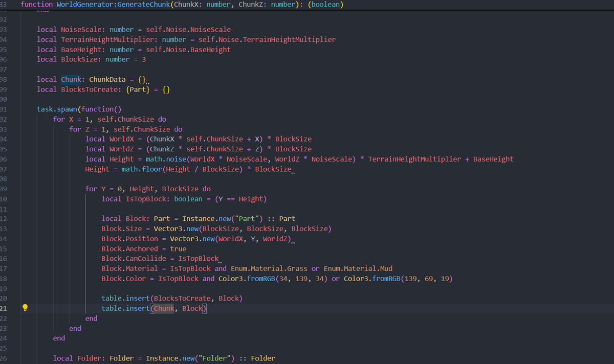Click the 'true' value on Anchored line
The image size is (614, 364).
point(178,248)
